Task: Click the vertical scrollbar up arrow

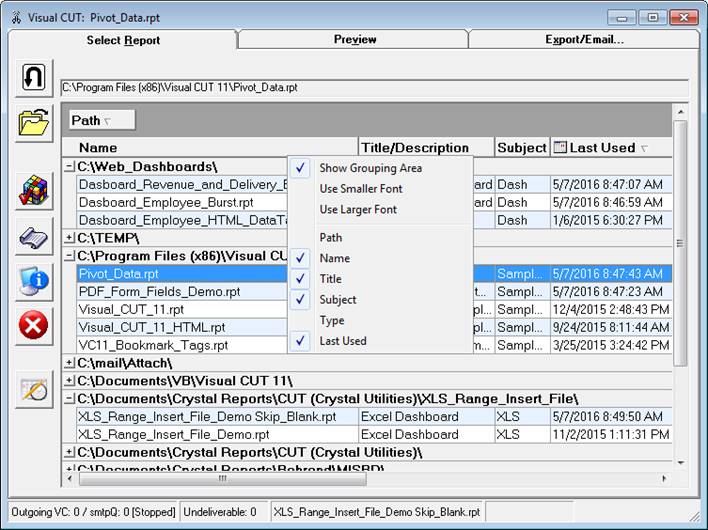Action: tap(680, 111)
